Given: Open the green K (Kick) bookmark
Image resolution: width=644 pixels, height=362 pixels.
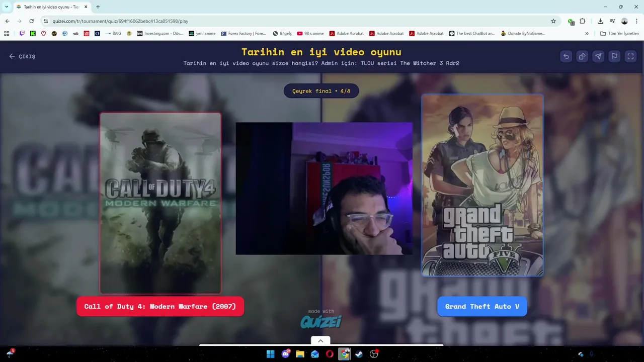Looking at the screenshot, I should click(x=33, y=34).
